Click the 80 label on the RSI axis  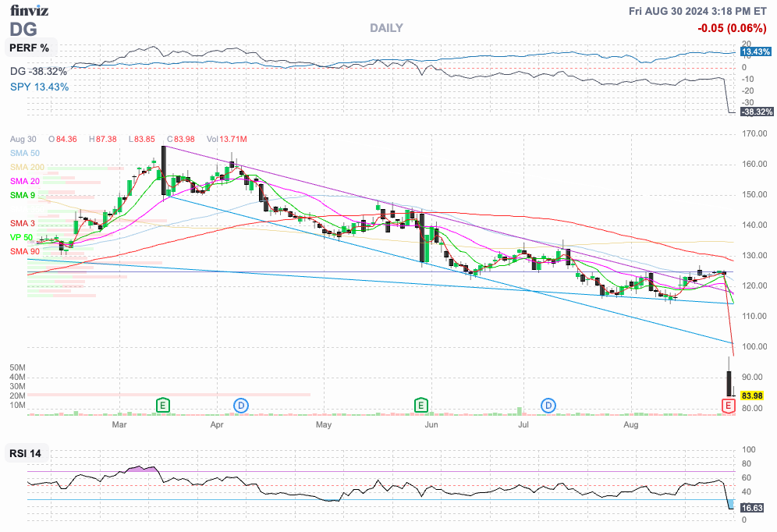(x=747, y=464)
